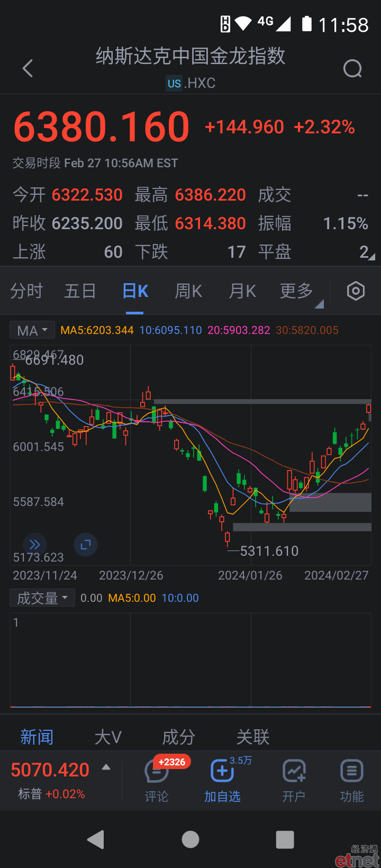381x868 pixels.
Task: Tap the high value 6386.220
Action: [211, 195]
